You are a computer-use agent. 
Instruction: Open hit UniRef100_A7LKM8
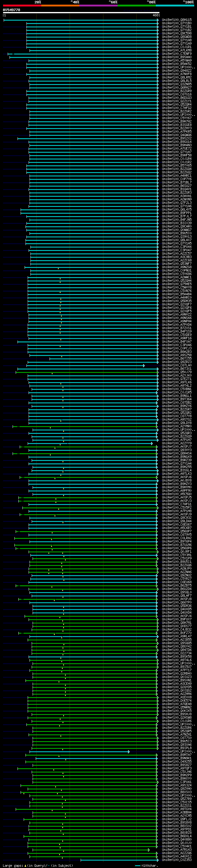point(177,50)
